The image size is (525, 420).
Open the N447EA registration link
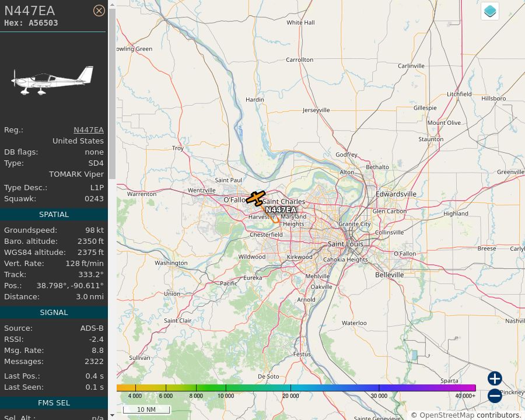(x=89, y=130)
